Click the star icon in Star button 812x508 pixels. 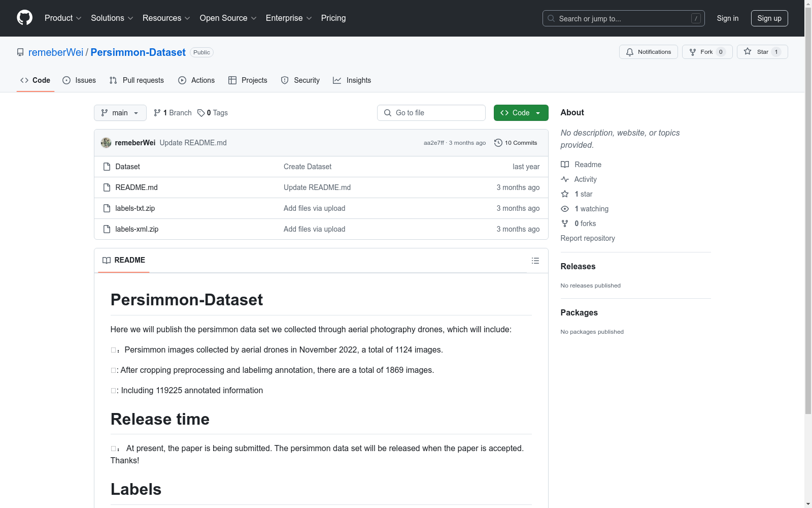point(748,52)
